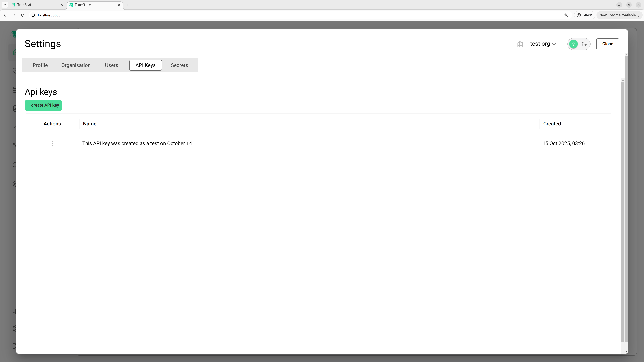Switch to light theme sun icon
This screenshot has width=644, height=362.
573,44
